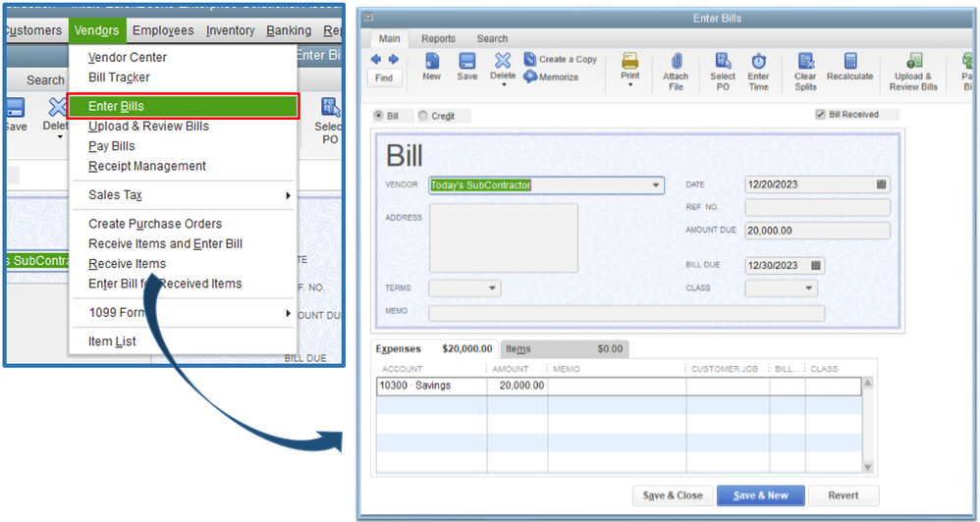This screenshot has width=980, height=522.
Task: Click the REF. NO. input field
Action: (818, 207)
